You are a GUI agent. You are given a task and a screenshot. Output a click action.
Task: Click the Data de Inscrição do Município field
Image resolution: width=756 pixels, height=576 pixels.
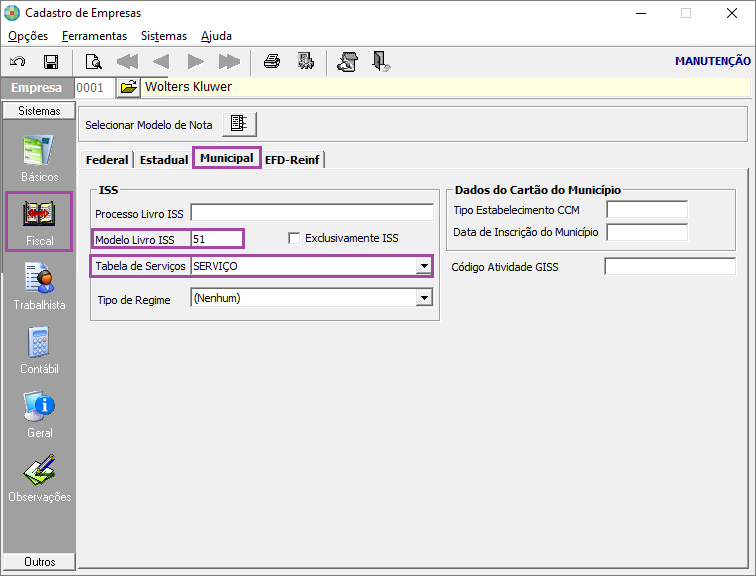point(647,232)
